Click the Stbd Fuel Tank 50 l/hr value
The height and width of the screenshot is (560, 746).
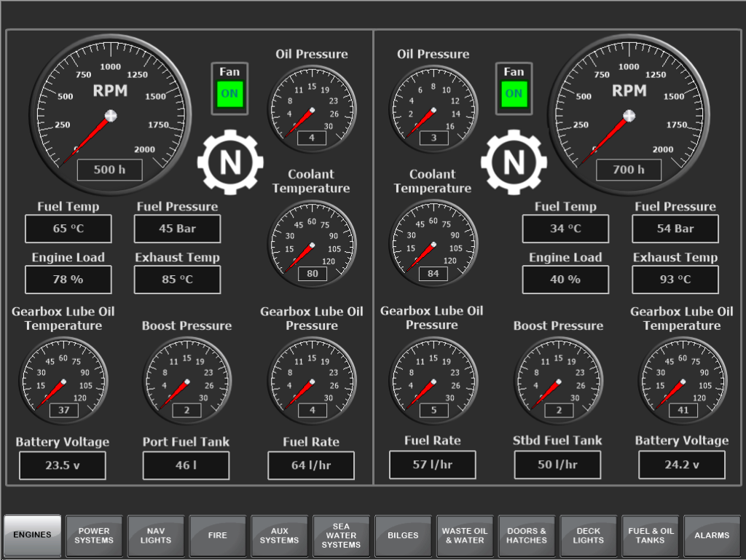(557, 465)
